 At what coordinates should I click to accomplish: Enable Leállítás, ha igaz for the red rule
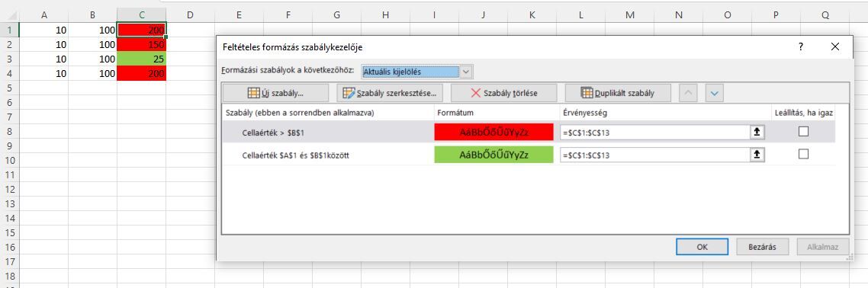tap(803, 132)
